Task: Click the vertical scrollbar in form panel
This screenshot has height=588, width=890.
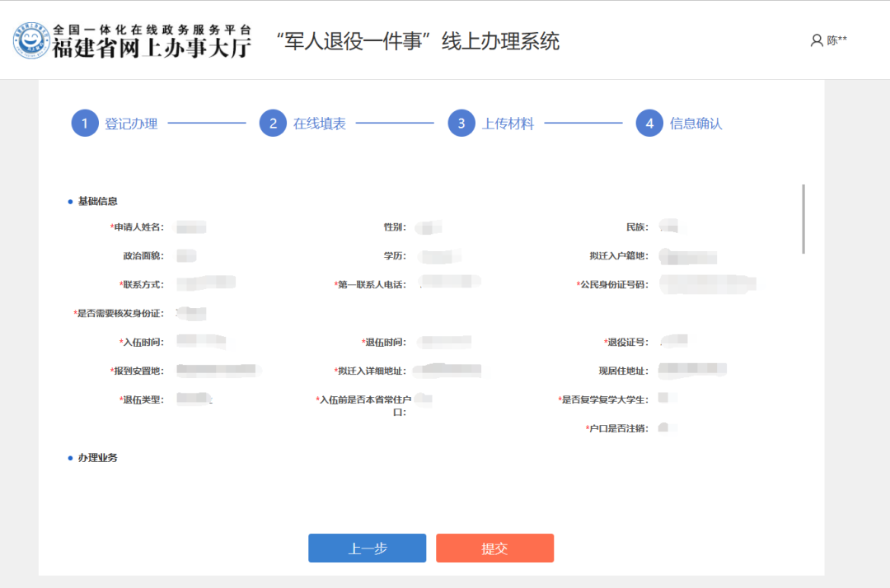Action: [x=803, y=219]
